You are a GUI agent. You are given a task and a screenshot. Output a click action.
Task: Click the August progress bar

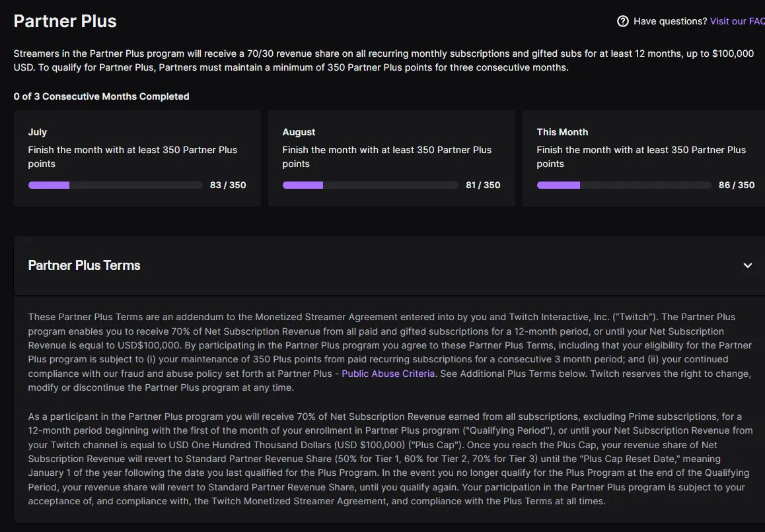point(370,185)
